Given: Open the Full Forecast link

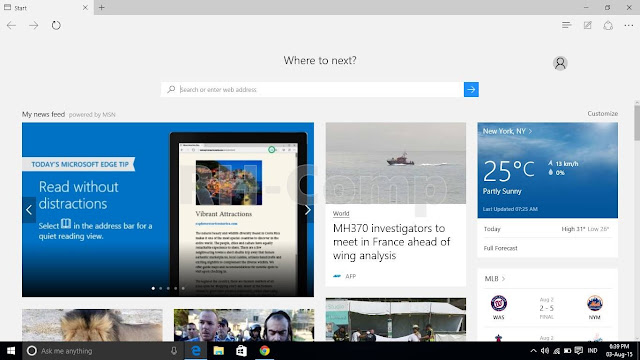Looking at the screenshot, I should 500,248.
